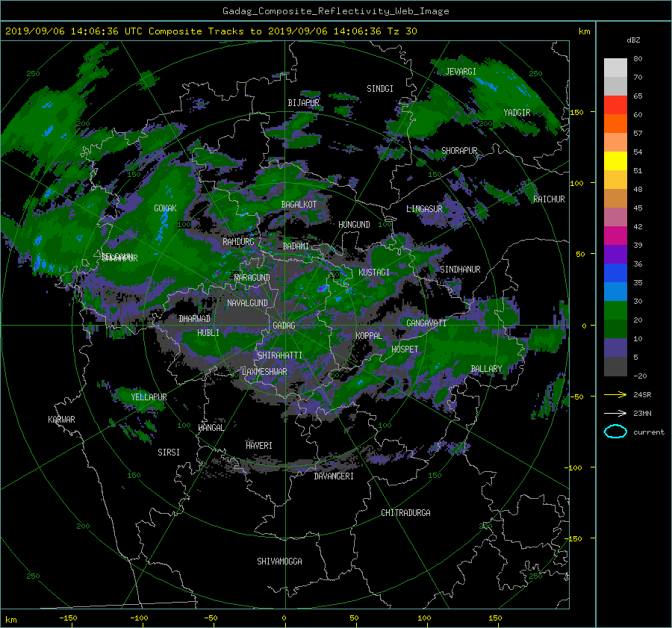Select the SINDHANUR city label
This screenshot has height=628, width=672.
tap(460, 270)
